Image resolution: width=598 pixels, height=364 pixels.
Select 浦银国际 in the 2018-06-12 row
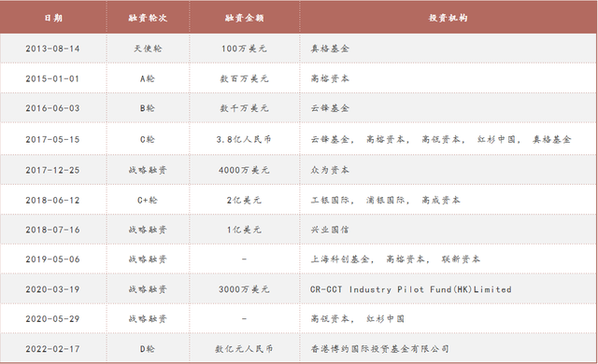click(385, 200)
